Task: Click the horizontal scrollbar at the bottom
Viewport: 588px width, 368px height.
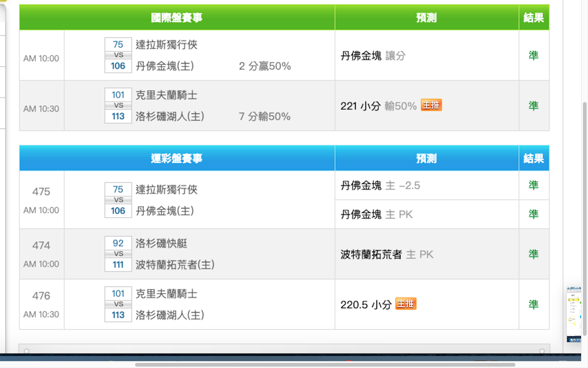Action: point(325,365)
